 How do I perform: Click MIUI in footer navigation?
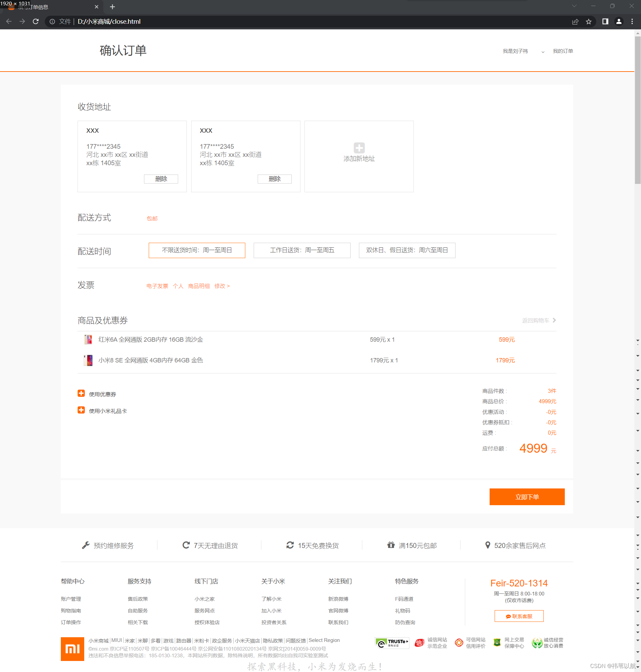coord(117,640)
